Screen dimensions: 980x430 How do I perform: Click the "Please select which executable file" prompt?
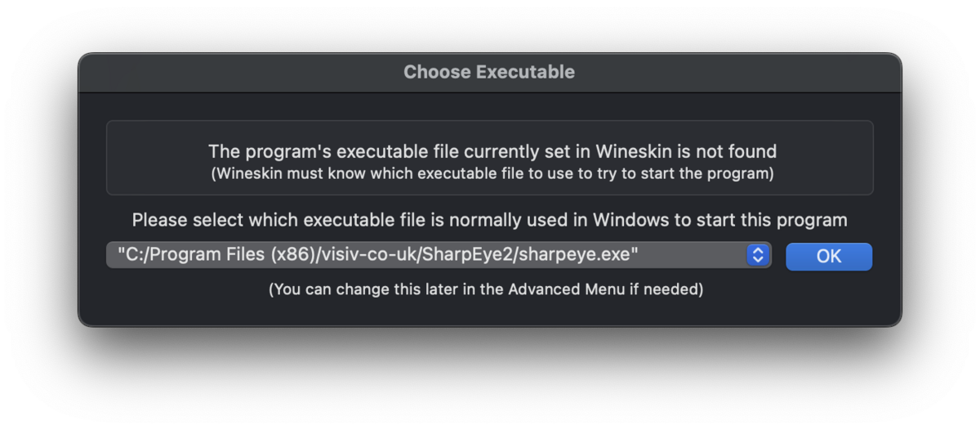click(489, 220)
